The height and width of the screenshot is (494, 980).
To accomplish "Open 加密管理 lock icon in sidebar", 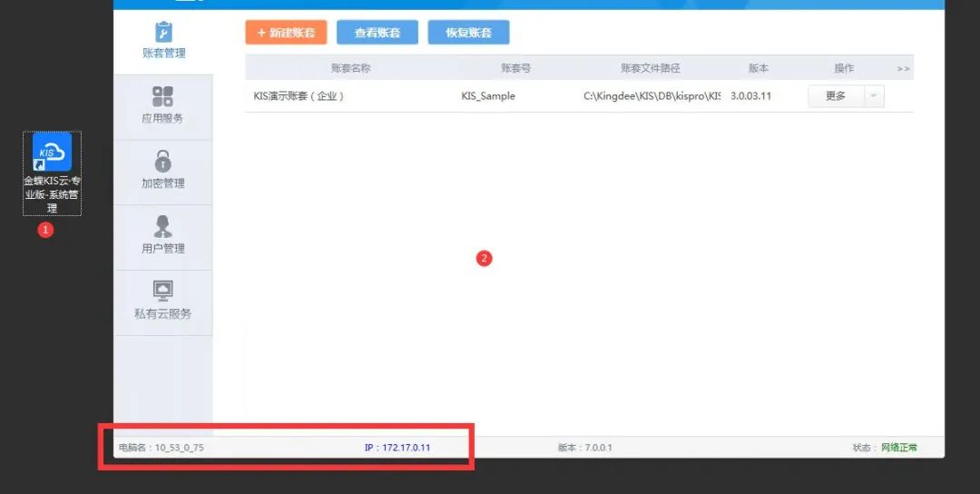I will (x=163, y=162).
